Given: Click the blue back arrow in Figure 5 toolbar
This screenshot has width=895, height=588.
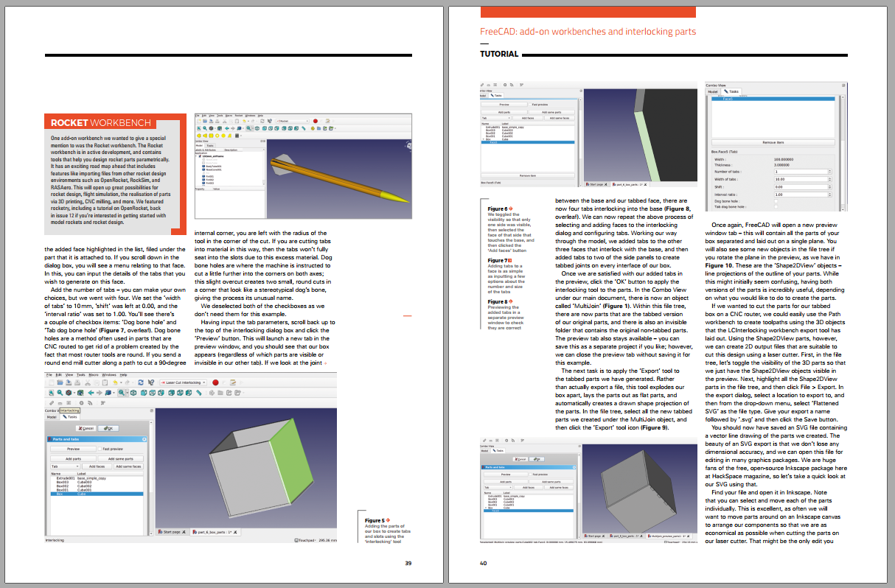Looking at the screenshot, I should coord(91,393).
